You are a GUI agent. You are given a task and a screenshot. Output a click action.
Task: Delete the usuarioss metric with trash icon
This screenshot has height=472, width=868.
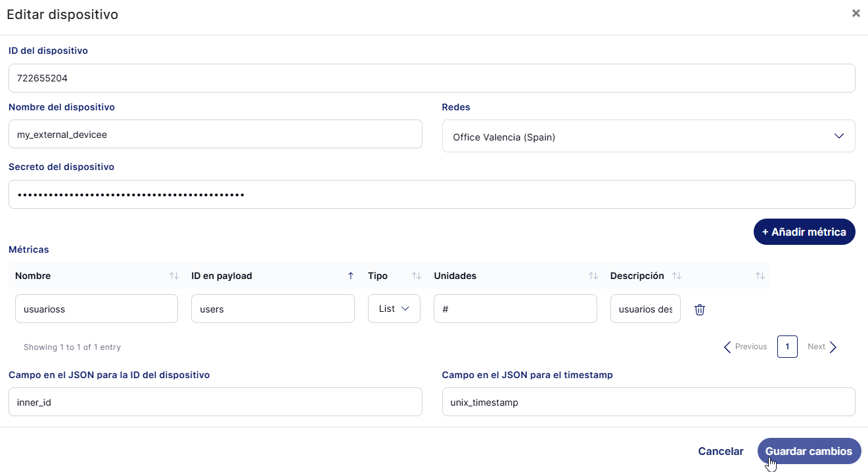pyautogui.click(x=700, y=309)
